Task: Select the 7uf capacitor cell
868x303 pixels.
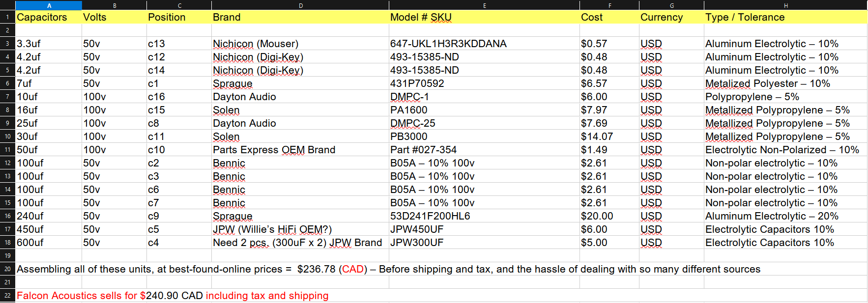Action: pyautogui.click(x=49, y=83)
